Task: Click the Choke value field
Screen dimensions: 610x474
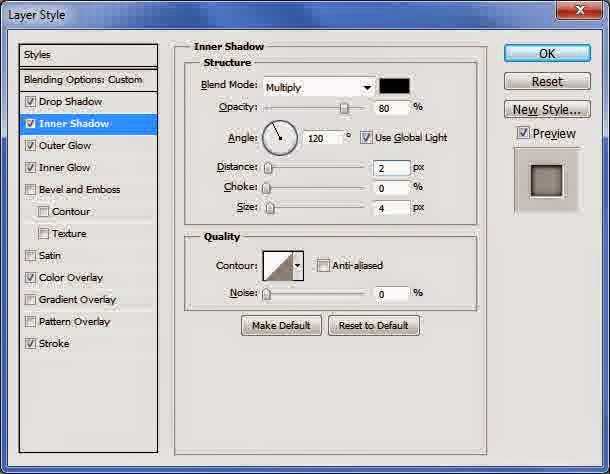Action: point(392,188)
